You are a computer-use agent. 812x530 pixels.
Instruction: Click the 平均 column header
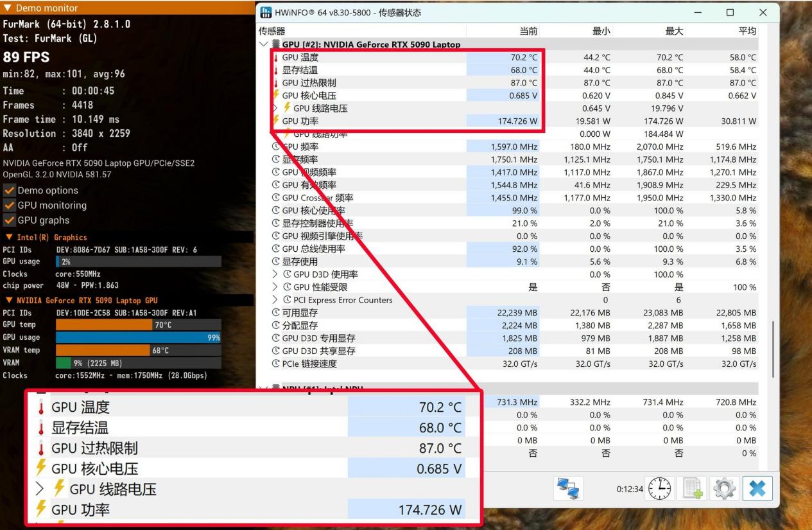(747, 31)
